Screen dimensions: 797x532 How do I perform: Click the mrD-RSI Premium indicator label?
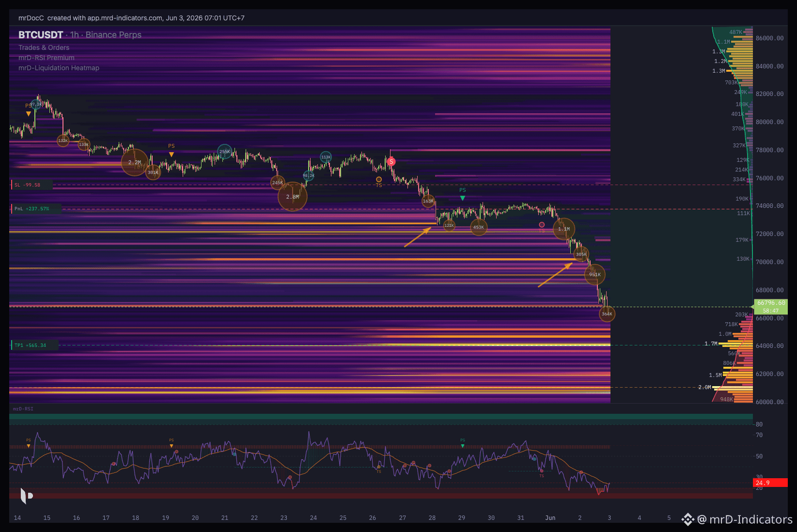(x=47, y=58)
